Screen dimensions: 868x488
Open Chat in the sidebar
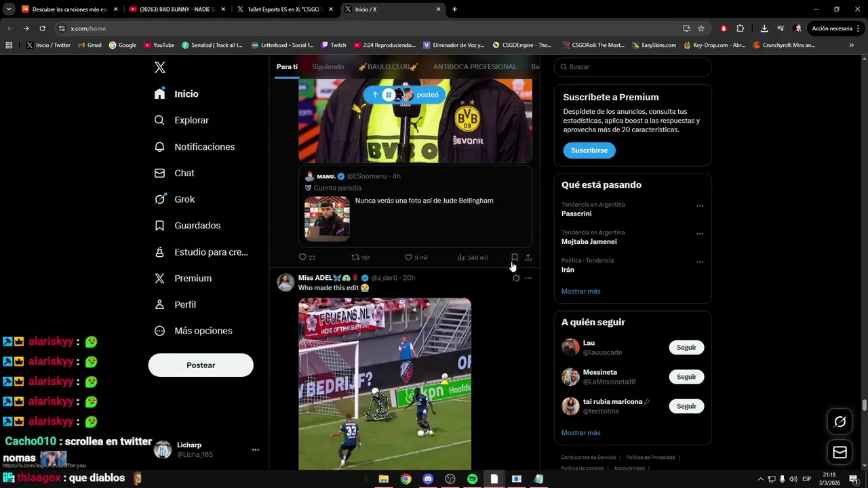(174, 173)
